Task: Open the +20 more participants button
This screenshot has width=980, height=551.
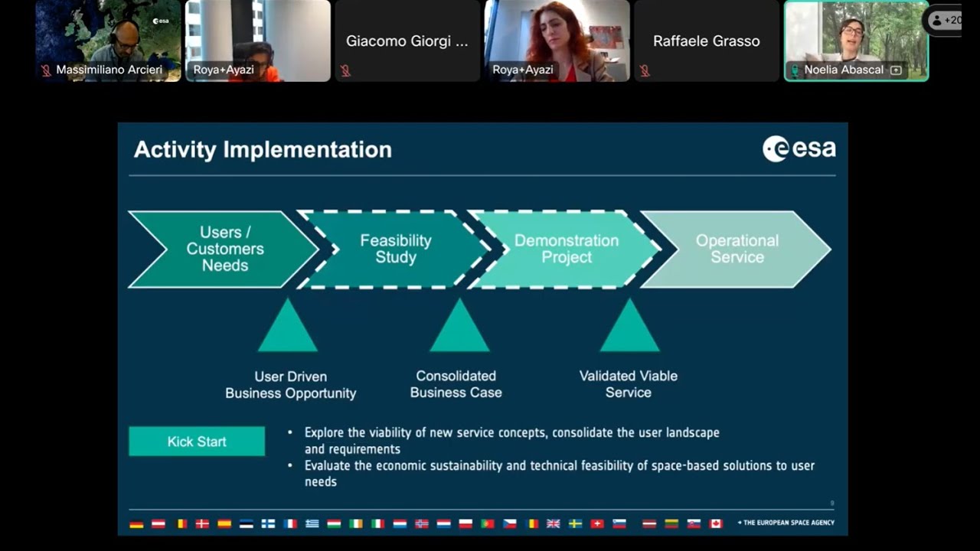Action: (945, 21)
